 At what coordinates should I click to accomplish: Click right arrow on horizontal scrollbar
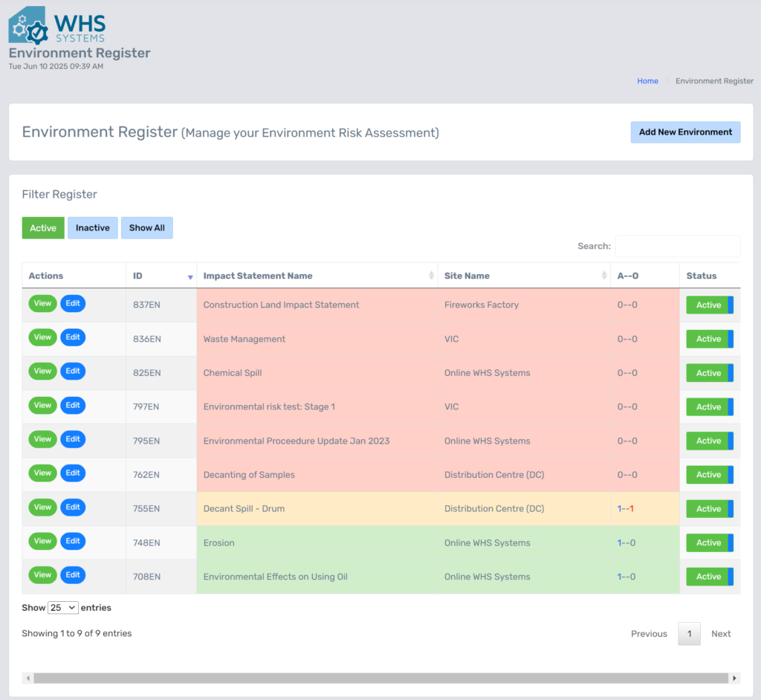pos(735,678)
